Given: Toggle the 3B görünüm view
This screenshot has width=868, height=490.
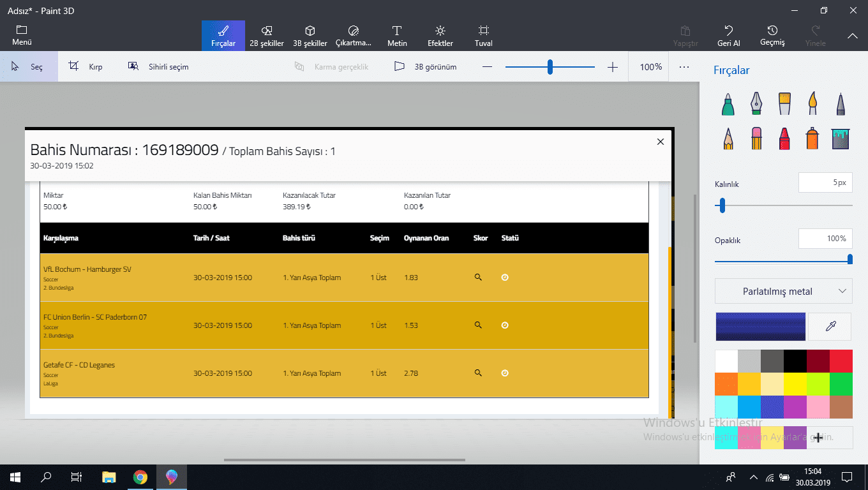Looking at the screenshot, I should (425, 66).
